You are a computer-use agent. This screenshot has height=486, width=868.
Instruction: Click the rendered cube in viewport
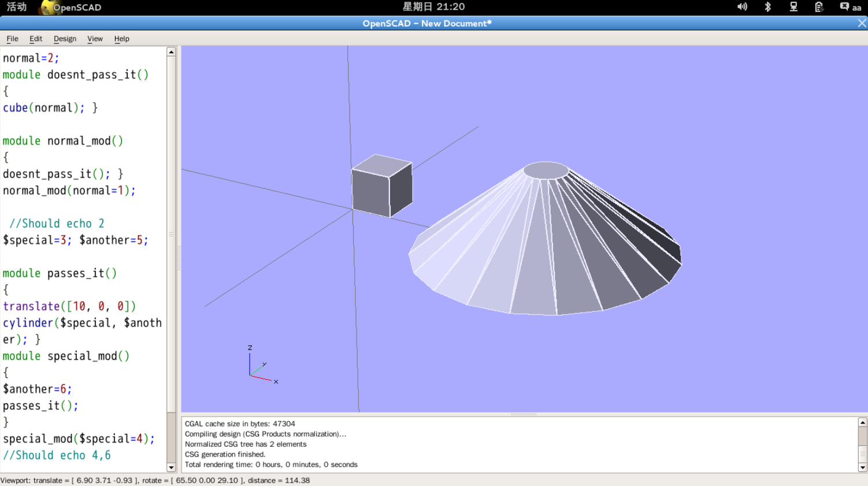(381, 186)
